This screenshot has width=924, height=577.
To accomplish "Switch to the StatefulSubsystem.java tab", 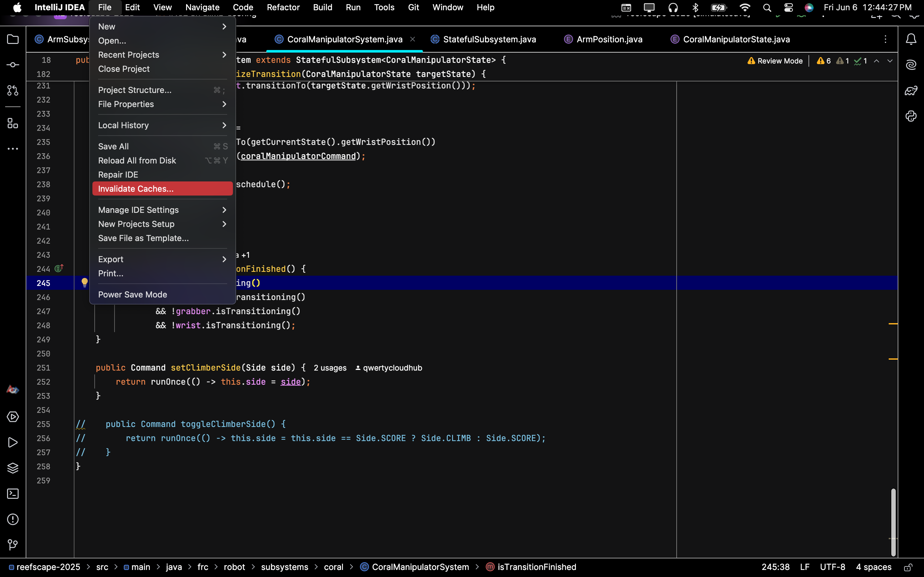I will pos(483,39).
